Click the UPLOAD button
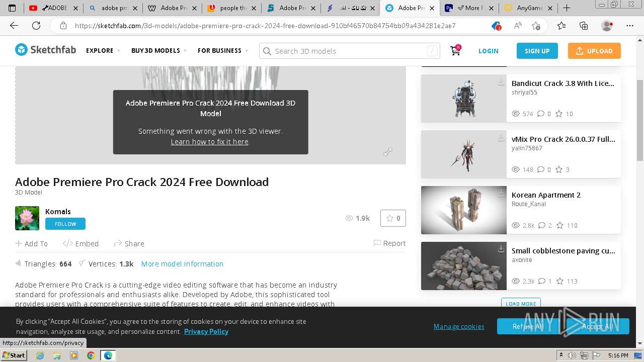This screenshot has width=644, height=362. pos(594,51)
